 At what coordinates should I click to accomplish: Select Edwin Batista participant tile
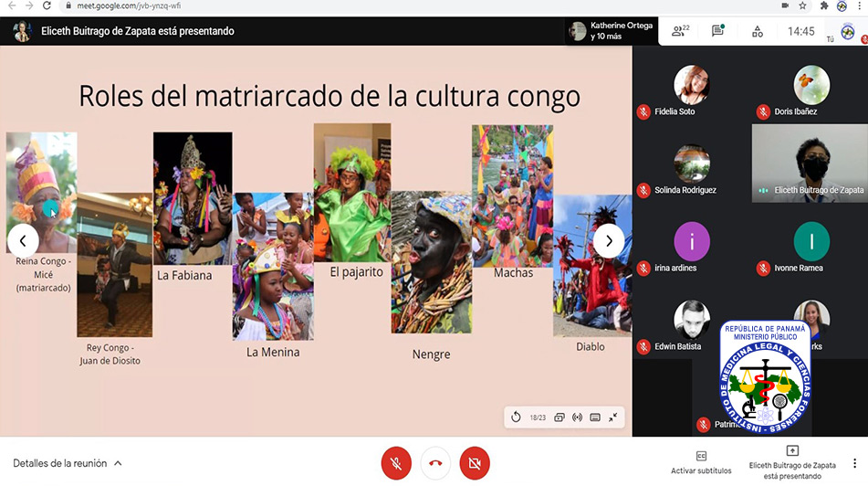[x=692, y=320]
